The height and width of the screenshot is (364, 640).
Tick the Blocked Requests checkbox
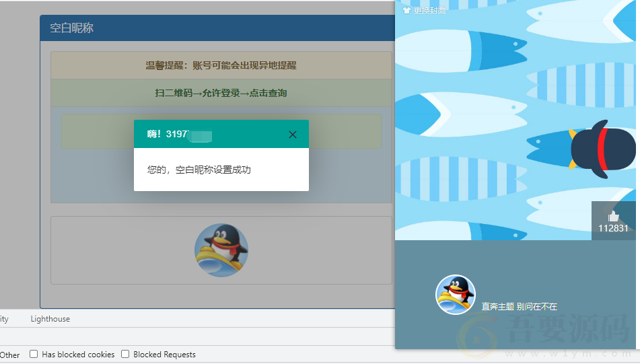pos(125,354)
